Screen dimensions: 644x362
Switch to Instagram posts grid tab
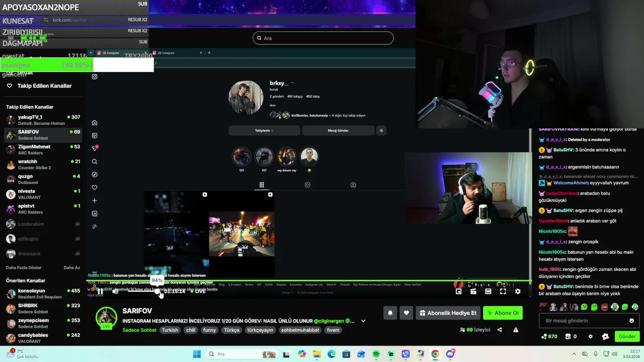point(262,185)
